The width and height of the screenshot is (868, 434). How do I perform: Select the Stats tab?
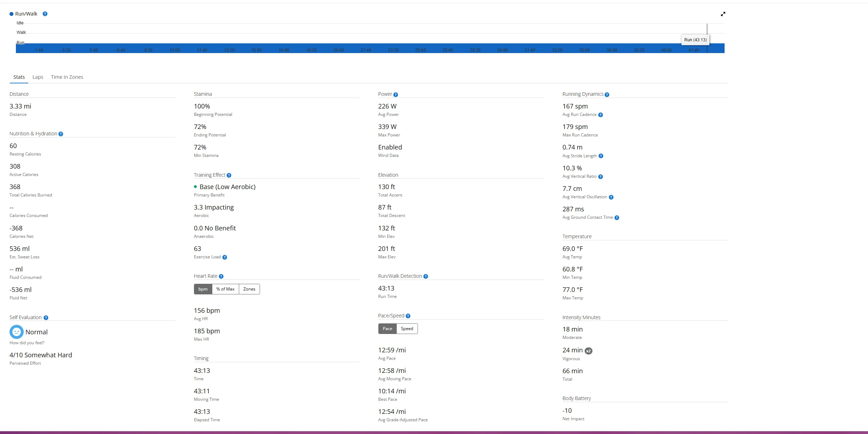point(19,77)
